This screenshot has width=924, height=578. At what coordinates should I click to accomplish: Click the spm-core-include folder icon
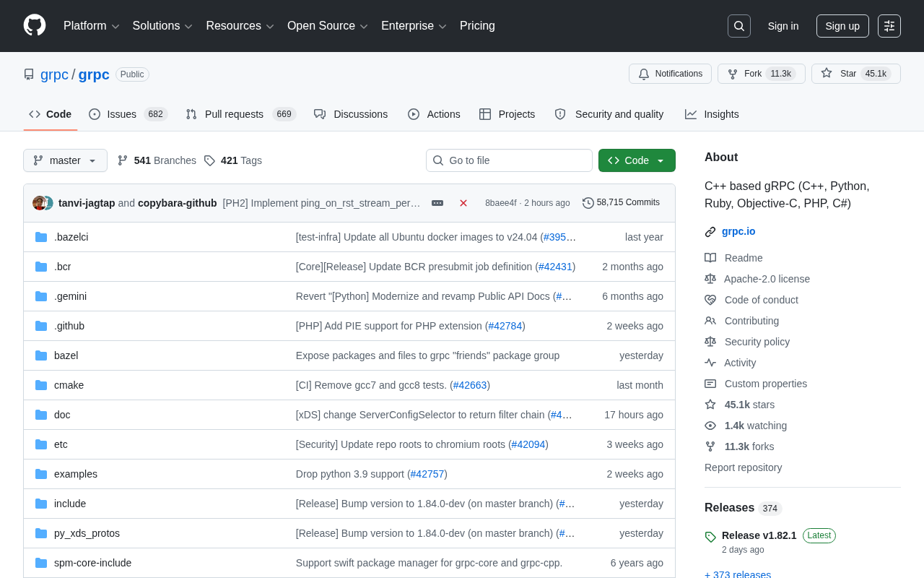click(41, 563)
